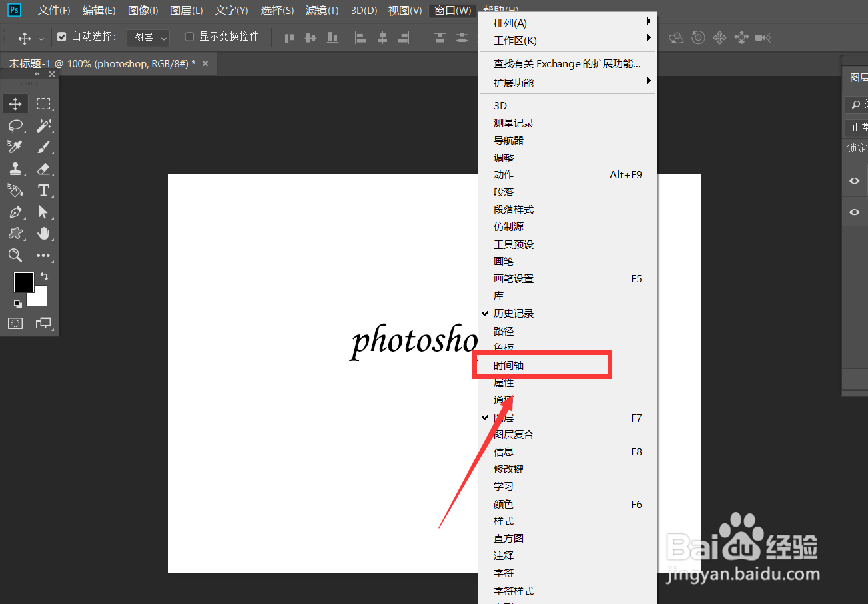868x604 pixels.
Task: Swap foreground and background colors arrow
Action: pyautogui.click(x=45, y=276)
